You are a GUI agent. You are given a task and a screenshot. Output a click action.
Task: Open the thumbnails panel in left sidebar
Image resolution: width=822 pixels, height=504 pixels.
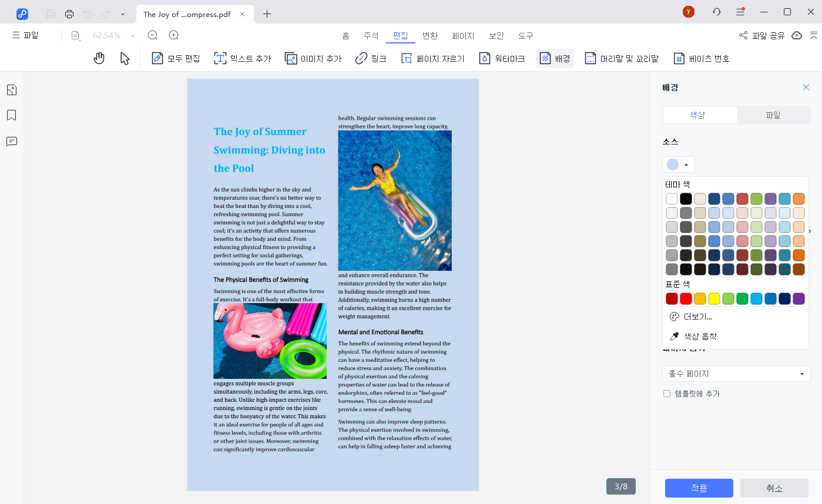[x=12, y=90]
